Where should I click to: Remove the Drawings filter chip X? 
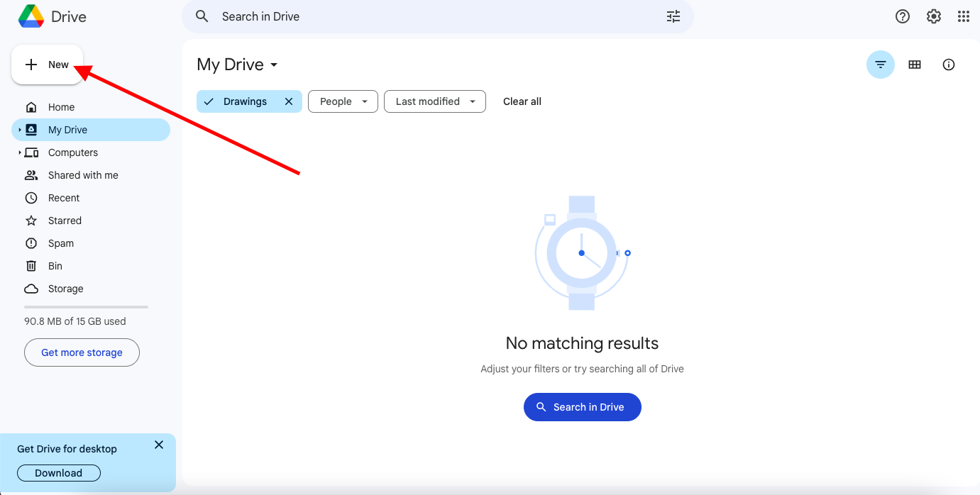[289, 101]
